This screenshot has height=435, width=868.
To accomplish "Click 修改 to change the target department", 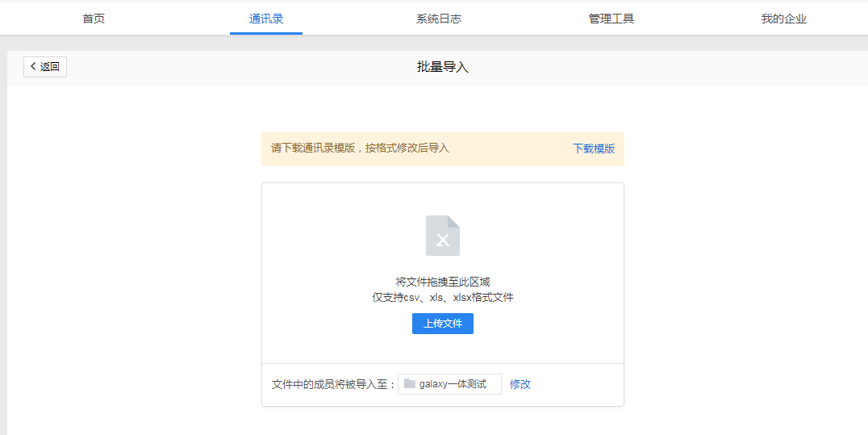I will point(520,384).
